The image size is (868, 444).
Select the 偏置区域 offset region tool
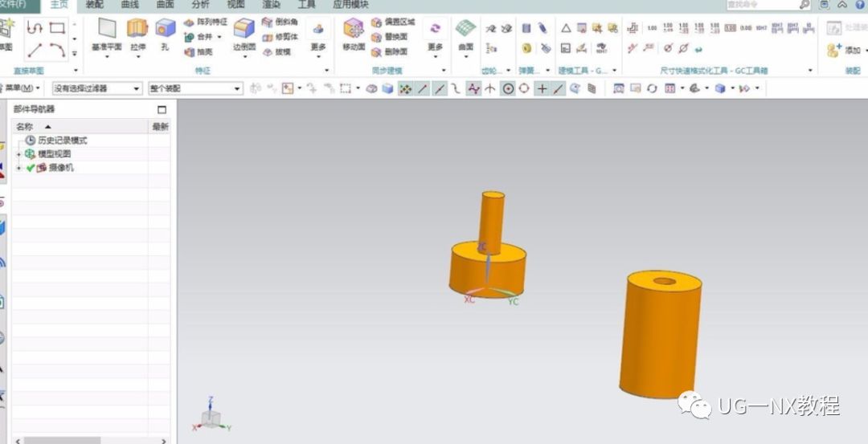(x=393, y=22)
